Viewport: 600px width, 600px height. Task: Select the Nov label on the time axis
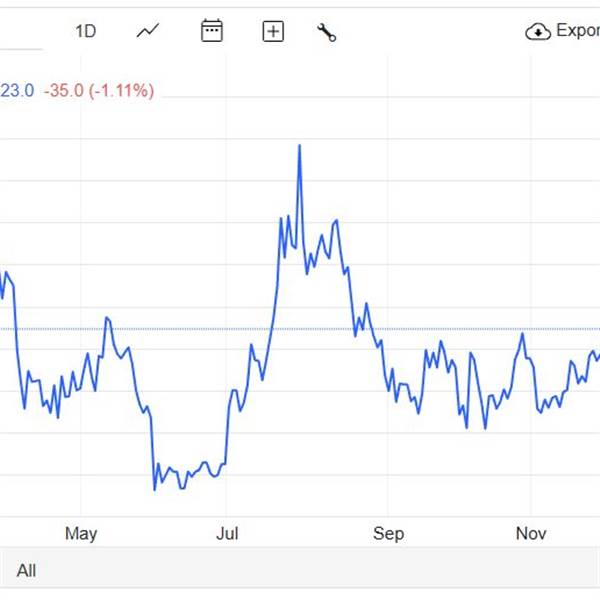[x=531, y=534]
